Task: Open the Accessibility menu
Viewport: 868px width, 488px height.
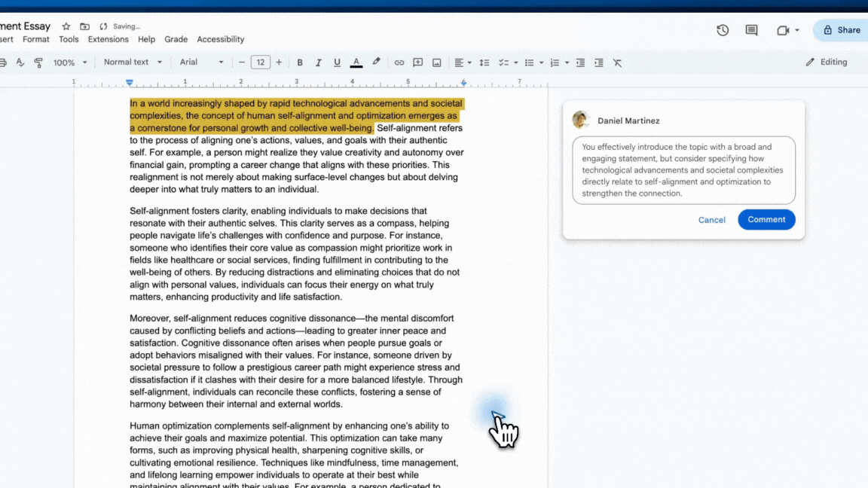Action: tap(220, 39)
